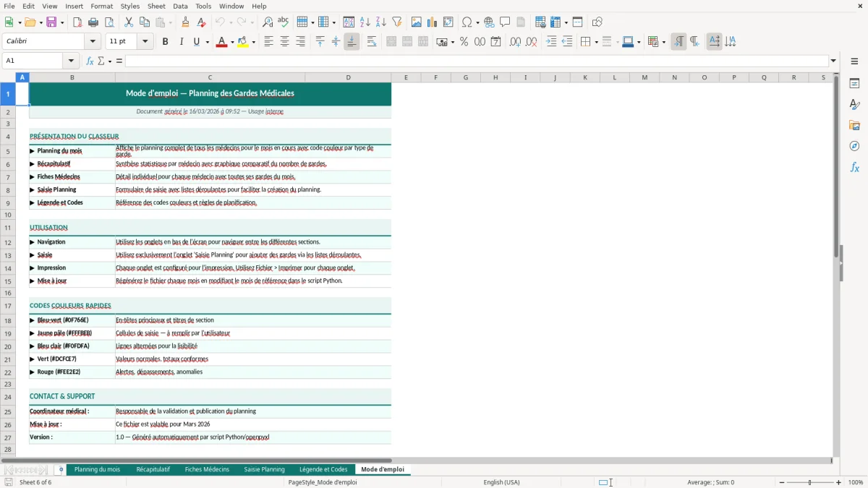This screenshot has width=868, height=488.
Task: Adjust the zoom slider handle
Action: (810, 482)
